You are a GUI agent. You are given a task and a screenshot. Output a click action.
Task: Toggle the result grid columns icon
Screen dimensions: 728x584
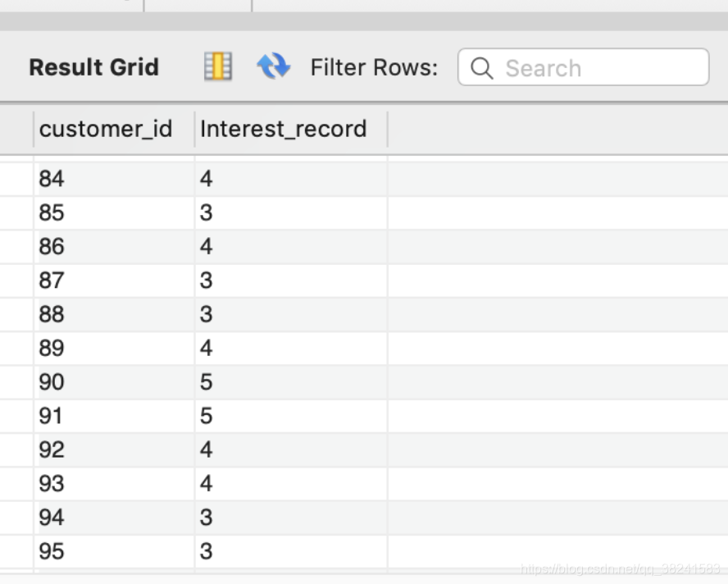(x=218, y=66)
